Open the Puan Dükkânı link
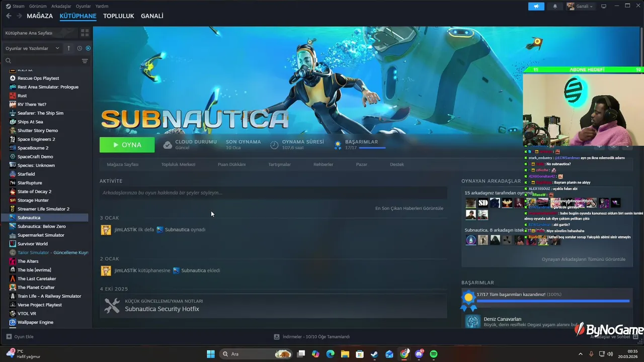 231,164
